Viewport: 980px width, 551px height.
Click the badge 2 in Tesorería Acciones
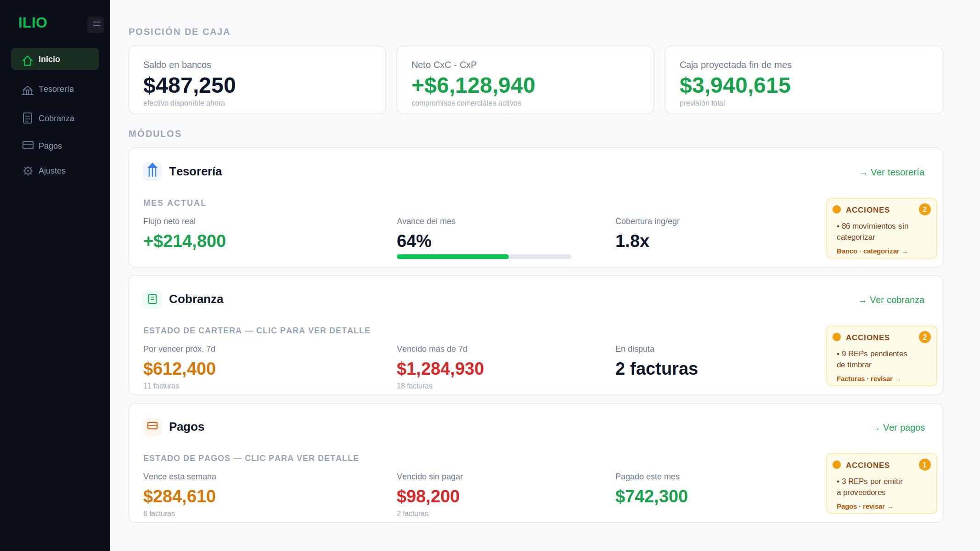tap(924, 209)
